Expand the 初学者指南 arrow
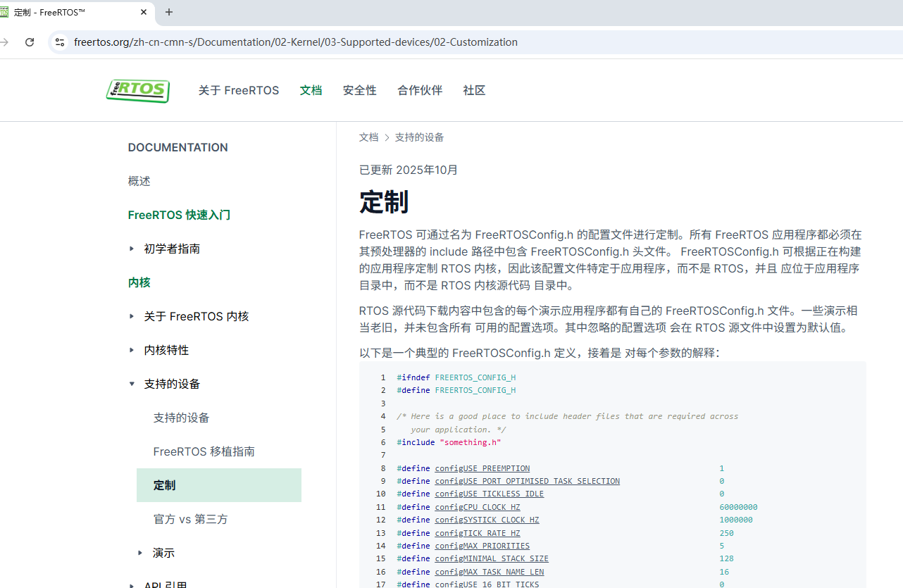 click(132, 249)
